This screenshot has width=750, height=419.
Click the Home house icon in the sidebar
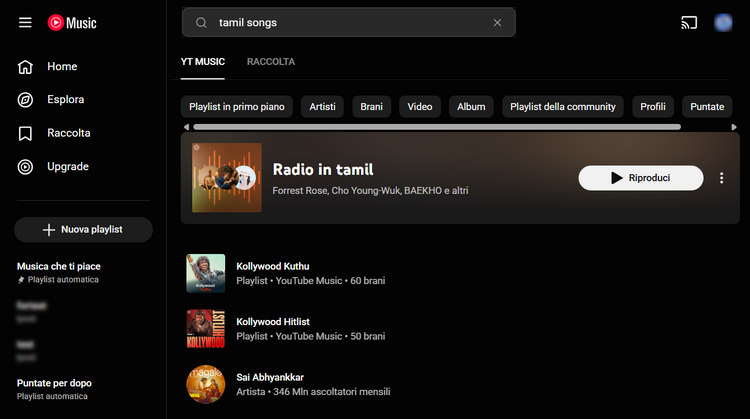click(x=25, y=67)
